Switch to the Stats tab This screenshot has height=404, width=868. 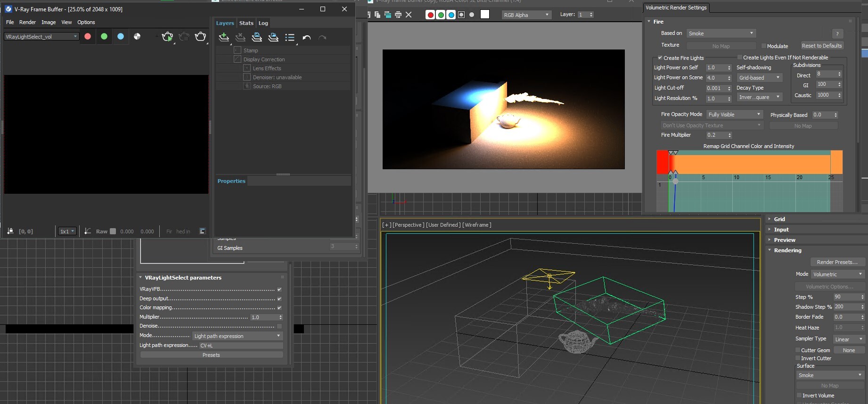pos(246,23)
